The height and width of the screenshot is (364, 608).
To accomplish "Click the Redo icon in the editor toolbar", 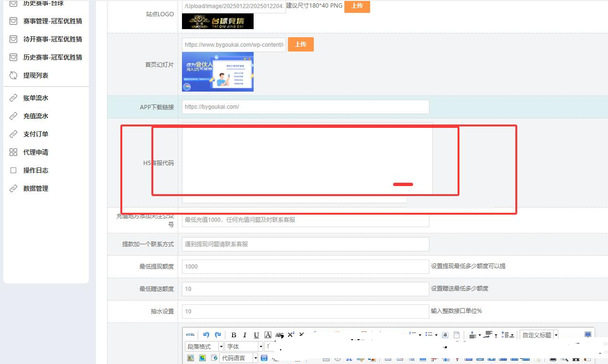I will [217, 334].
